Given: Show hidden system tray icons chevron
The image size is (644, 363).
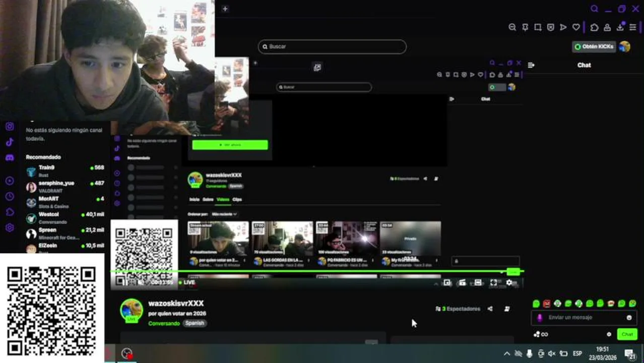Looking at the screenshot, I should tap(506, 353).
